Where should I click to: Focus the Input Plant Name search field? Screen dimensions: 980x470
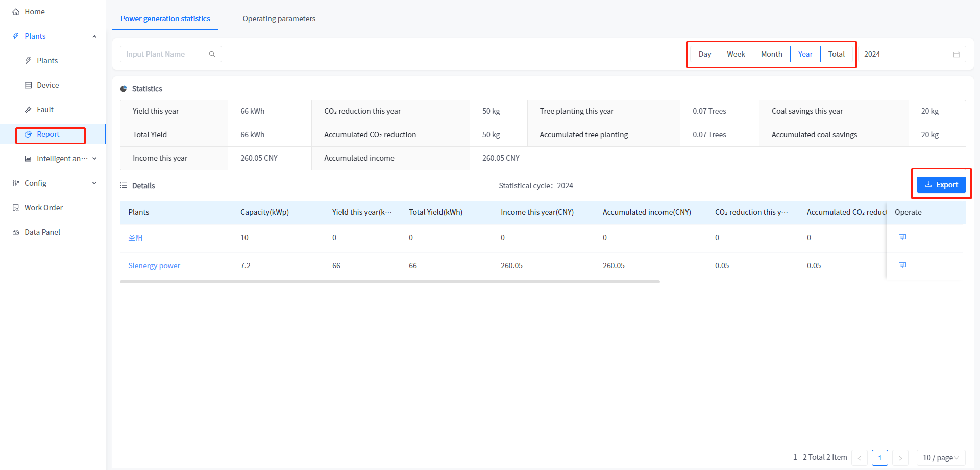coord(164,54)
